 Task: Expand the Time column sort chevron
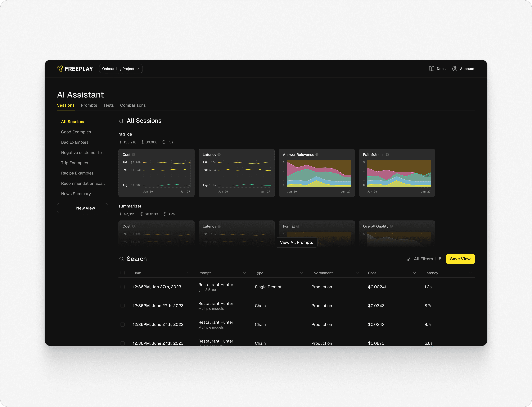point(188,273)
